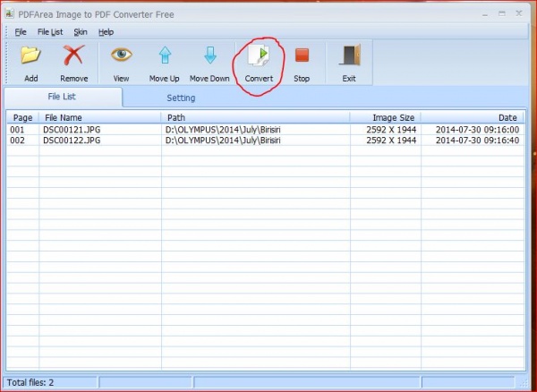The width and height of the screenshot is (537, 392).
Task: Switch to the File List tab
Action: tap(62, 97)
